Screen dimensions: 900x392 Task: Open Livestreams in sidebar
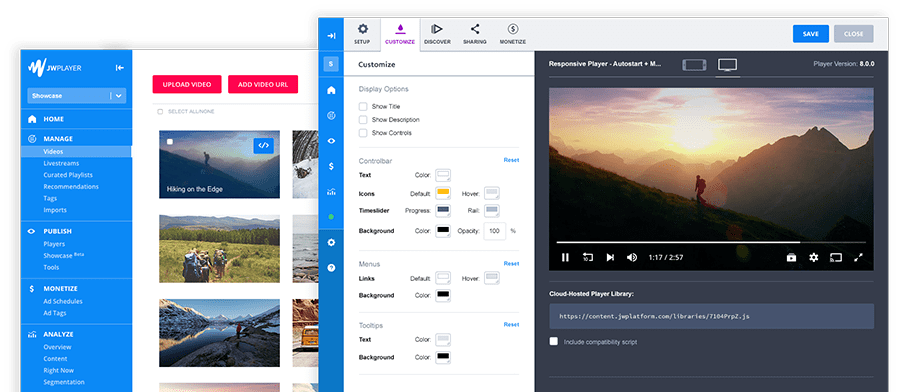[x=61, y=164]
